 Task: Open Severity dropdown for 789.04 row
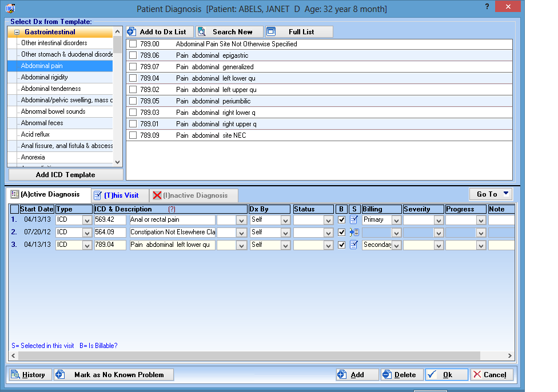tap(439, 246)
